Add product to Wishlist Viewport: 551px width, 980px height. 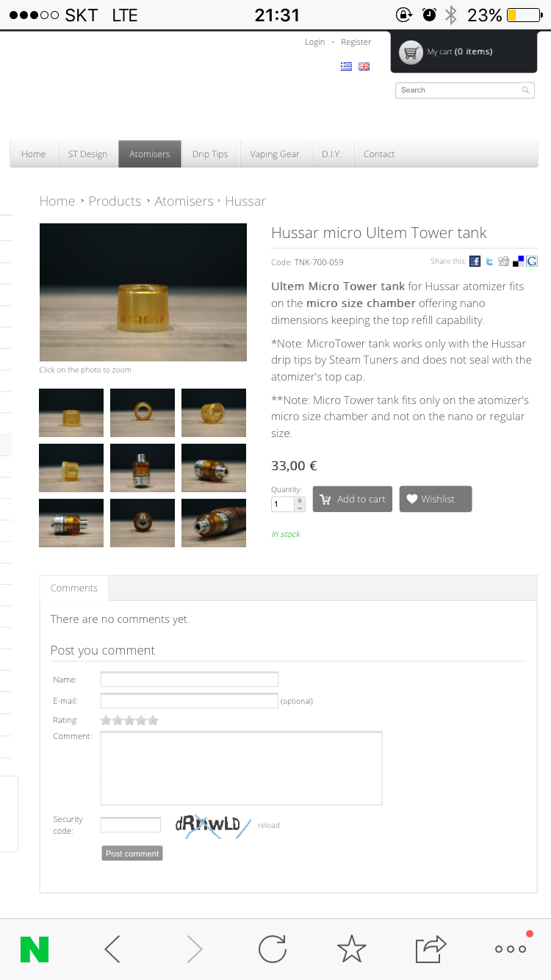click(x=436, y=500)
